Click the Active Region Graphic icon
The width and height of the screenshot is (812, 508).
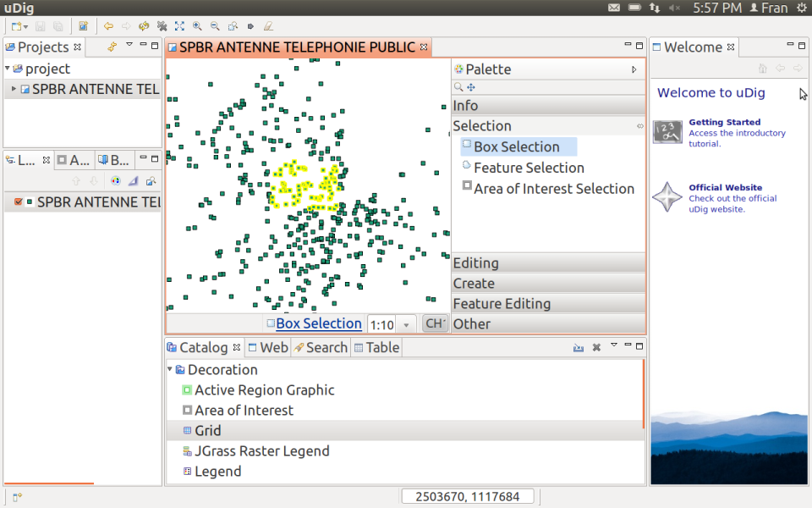click(187, 389)
